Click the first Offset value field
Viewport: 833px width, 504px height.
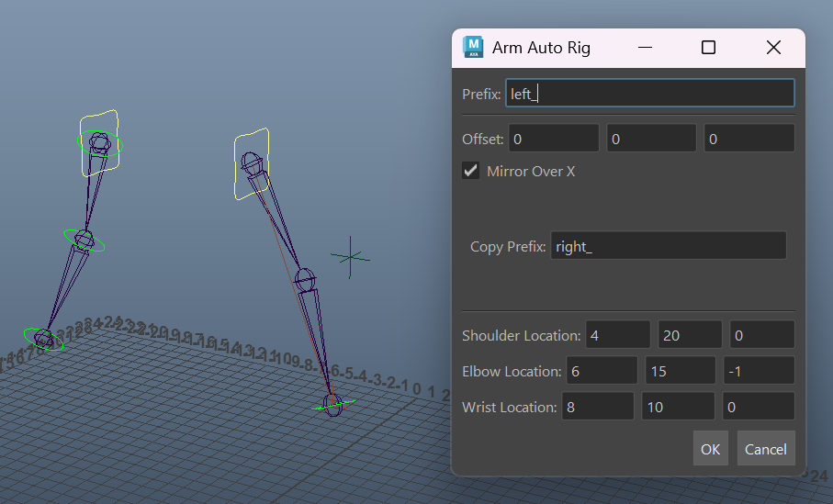(x=554, y=139)
